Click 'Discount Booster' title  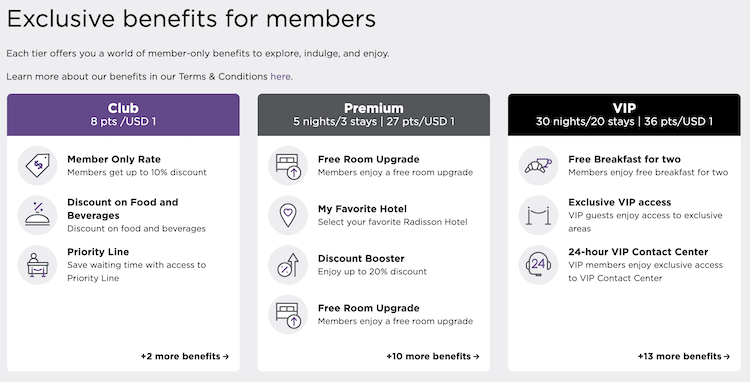coord(361,259)
